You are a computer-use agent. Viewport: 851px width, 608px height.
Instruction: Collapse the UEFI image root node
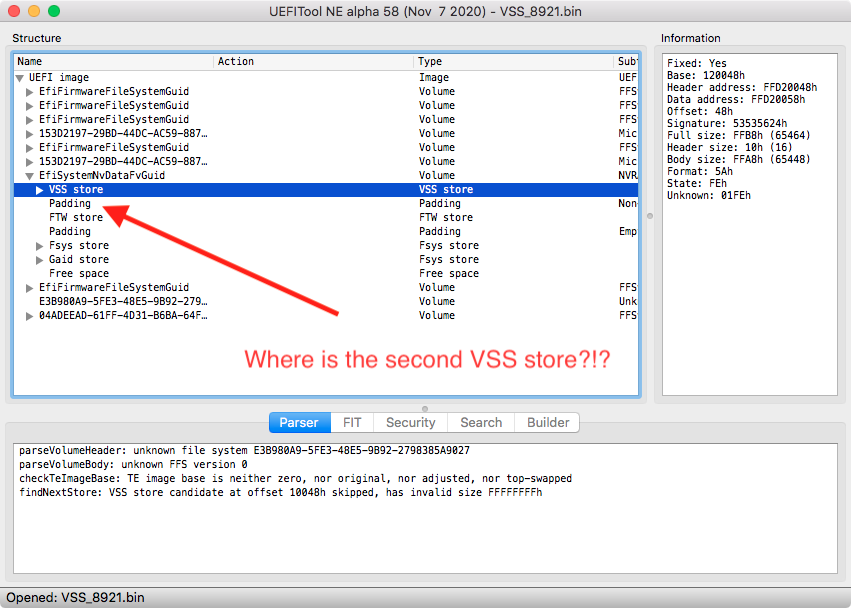click(x=20, y=78)
